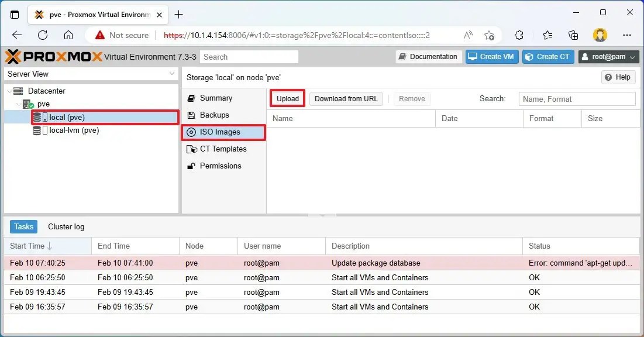Image resolution: width=644 pixels, height=337 pixels.
Task: Open the Summary panel for local storage
Action: tap(214, 98)
